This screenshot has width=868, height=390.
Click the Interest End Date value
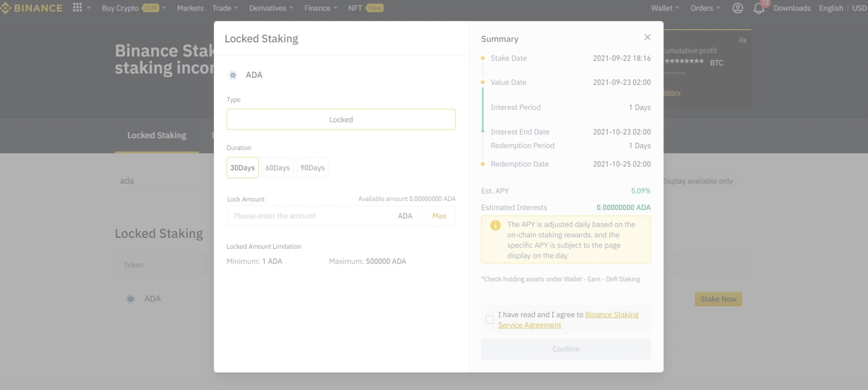pos(622,132)
